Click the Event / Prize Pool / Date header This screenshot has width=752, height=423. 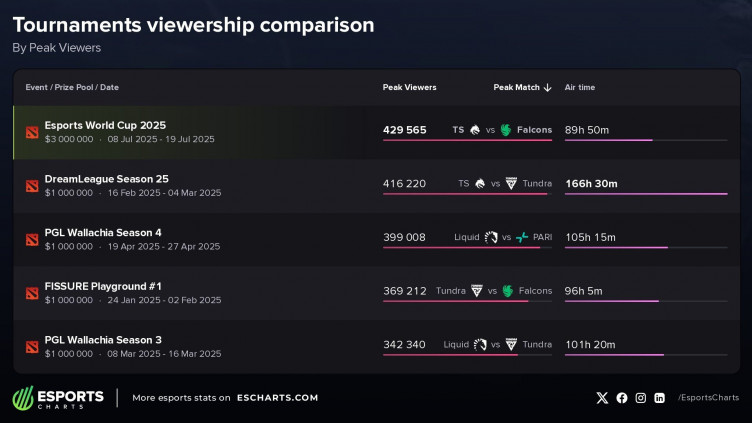point(72,87)
